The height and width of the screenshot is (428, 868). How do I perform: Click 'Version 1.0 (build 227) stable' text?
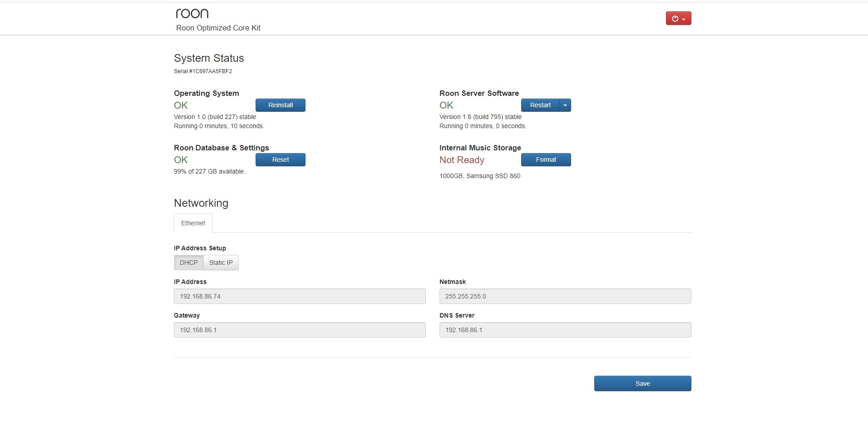[x=215, y=117]
